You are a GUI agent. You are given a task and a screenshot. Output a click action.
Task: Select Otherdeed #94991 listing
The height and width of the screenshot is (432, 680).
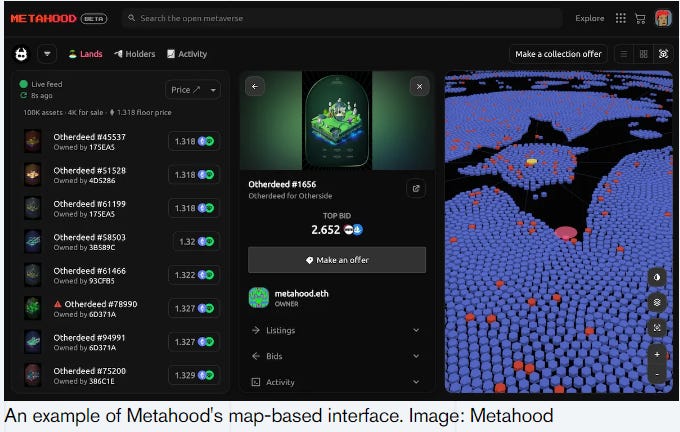[x=121, y=342]
